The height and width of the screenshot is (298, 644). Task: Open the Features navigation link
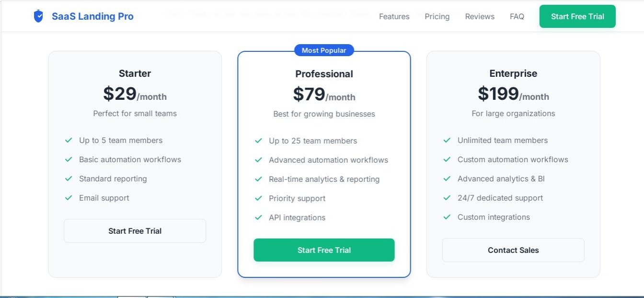[x=394, y=16]
